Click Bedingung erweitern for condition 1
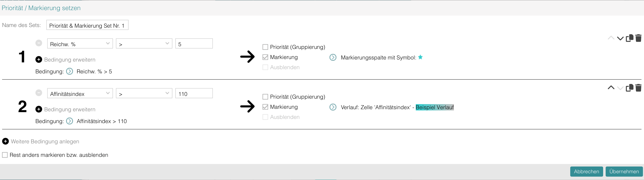 tap(39, 59)
